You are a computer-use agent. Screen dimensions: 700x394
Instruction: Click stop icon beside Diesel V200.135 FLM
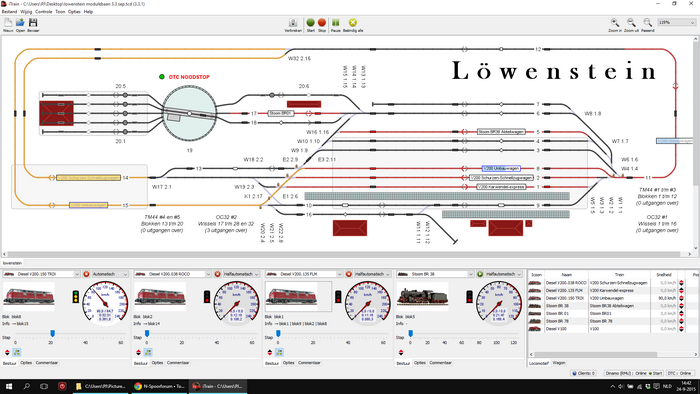[x=349, y=274]
